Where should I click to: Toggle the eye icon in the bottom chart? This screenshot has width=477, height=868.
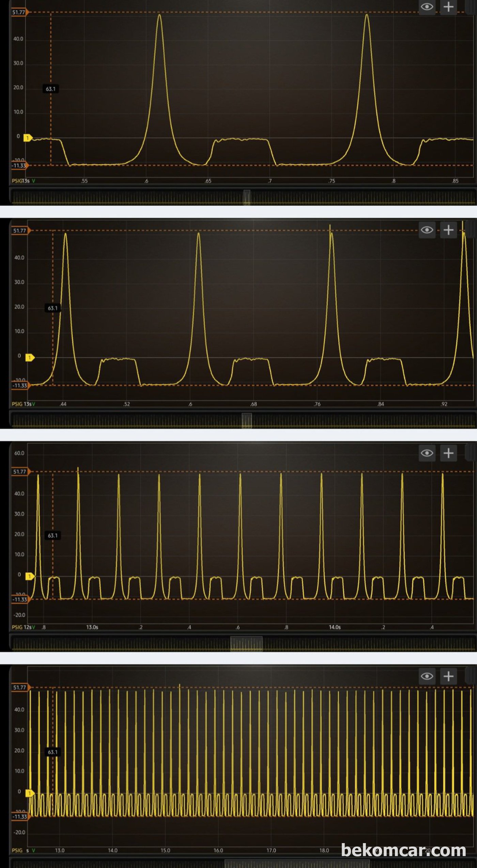(x=427, y=676)
